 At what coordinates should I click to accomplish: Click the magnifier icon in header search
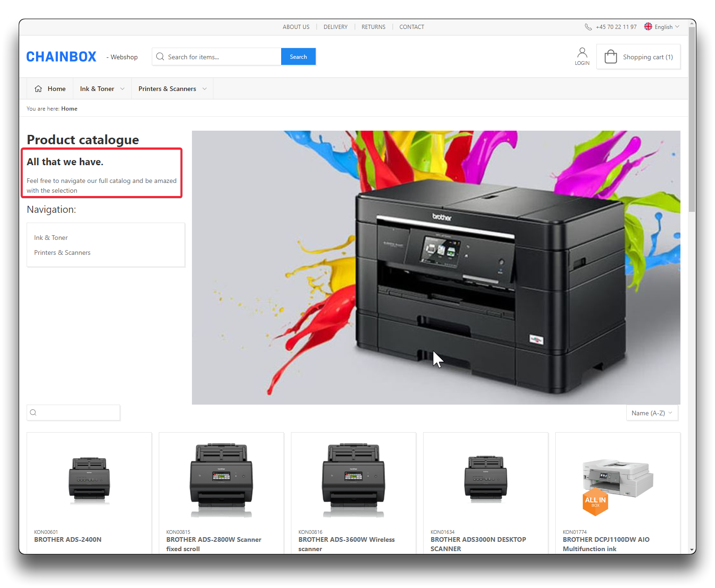(x=160, y=57)
